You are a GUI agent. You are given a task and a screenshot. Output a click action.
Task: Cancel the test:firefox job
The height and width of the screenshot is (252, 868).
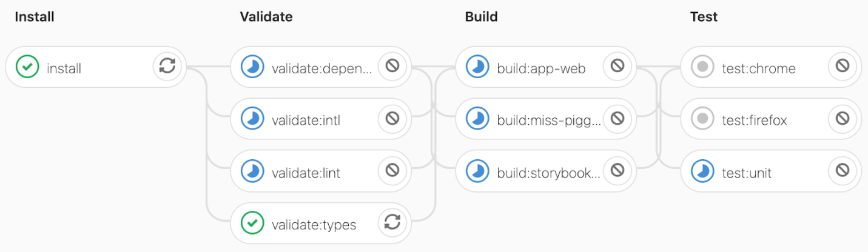[x=843, y=118]
